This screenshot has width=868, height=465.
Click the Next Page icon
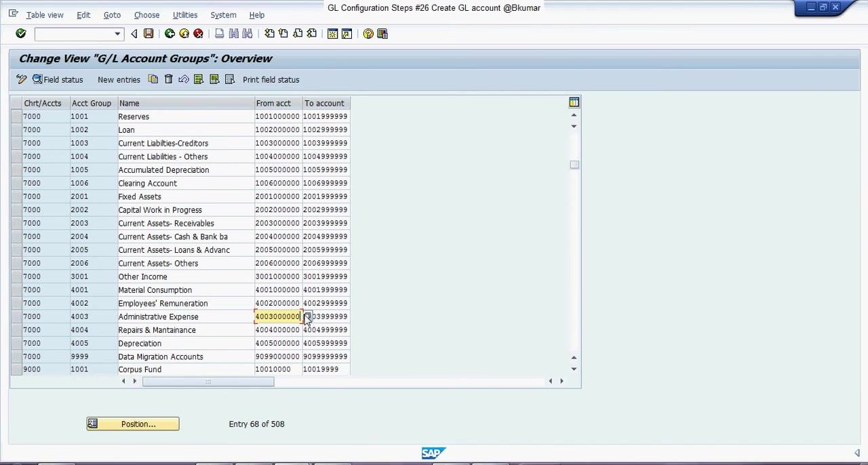(298, 34)
